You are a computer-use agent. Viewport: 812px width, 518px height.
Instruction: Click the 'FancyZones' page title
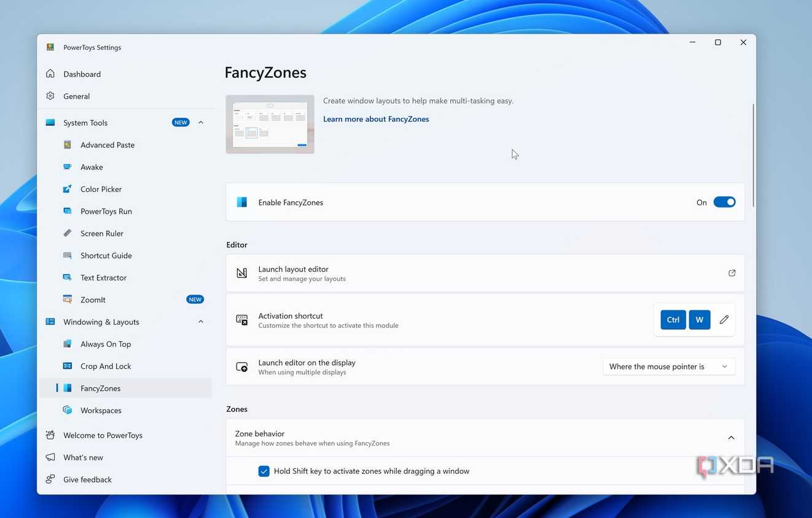[265, 72]
